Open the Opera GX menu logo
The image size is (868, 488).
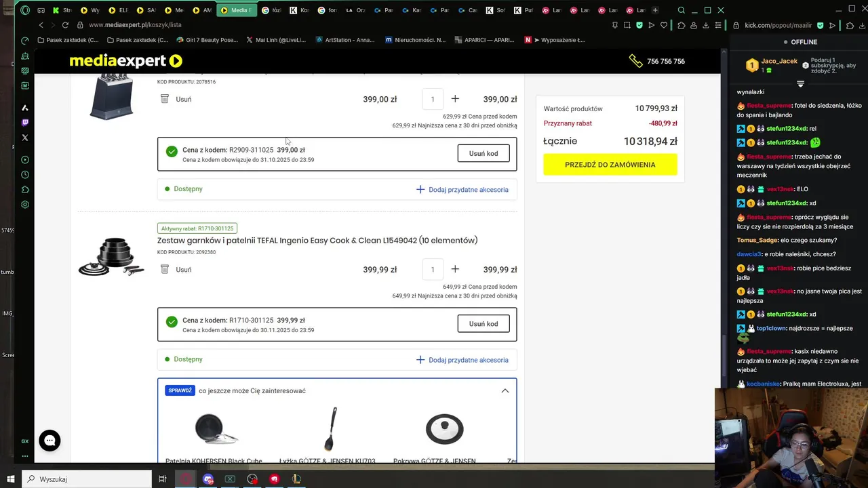tap(25, 10)
